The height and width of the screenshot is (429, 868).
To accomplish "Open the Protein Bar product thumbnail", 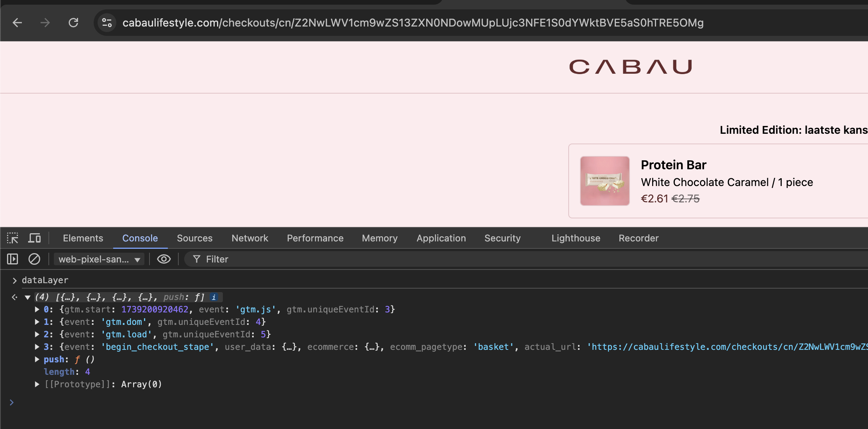I will coord(605,181).
